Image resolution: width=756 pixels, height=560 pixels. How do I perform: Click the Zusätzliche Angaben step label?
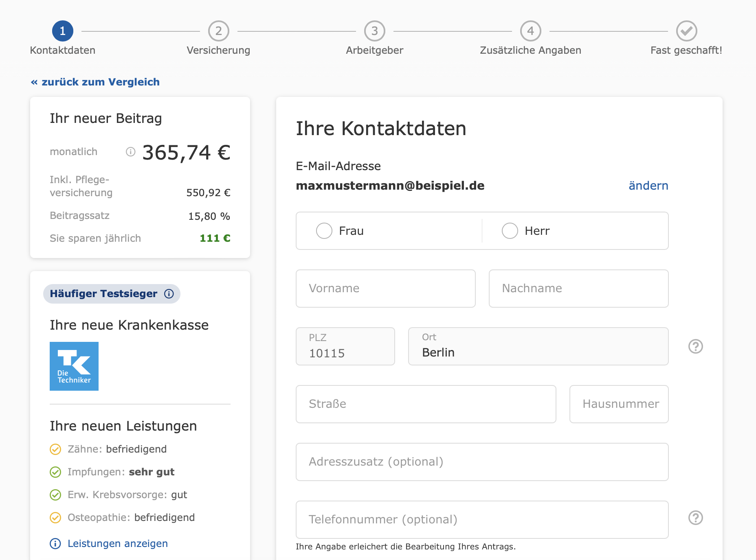coord(531,50)
